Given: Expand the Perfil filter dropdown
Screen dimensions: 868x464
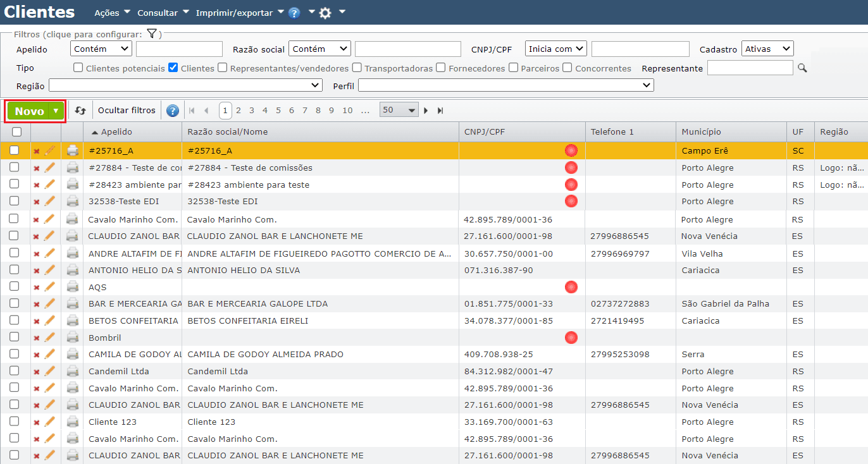Looking at the screenshot, I should (x=506, y=85).
